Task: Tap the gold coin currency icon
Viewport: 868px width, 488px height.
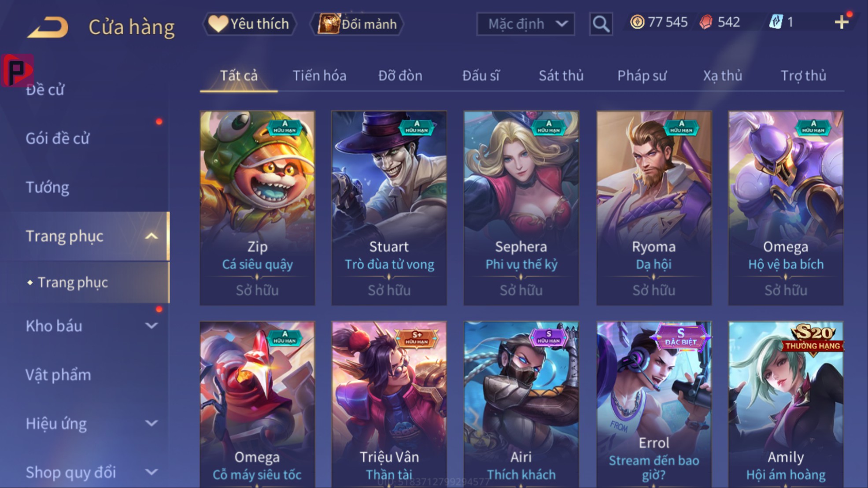Action: [x=637, y=22]
